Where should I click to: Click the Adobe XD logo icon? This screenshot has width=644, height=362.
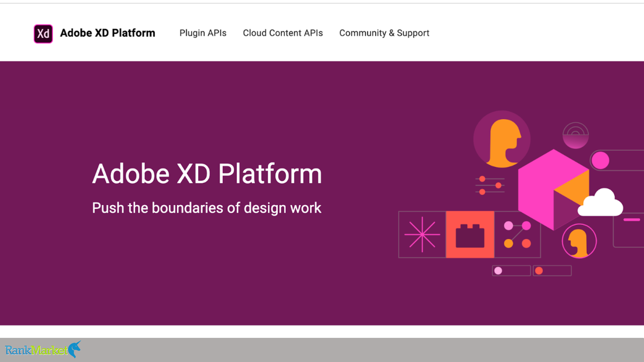(x=43, y=34)
